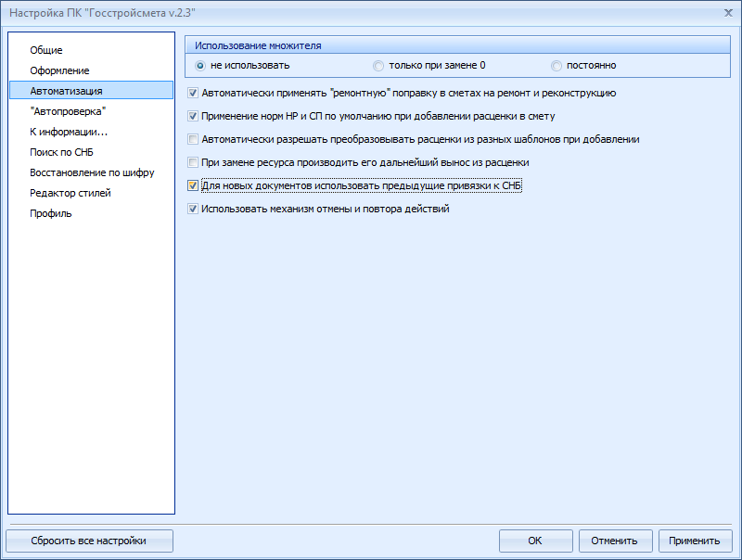The image size is (742, 560).
Task: Open the Редактор стилей section
Action: coord(91,193)
